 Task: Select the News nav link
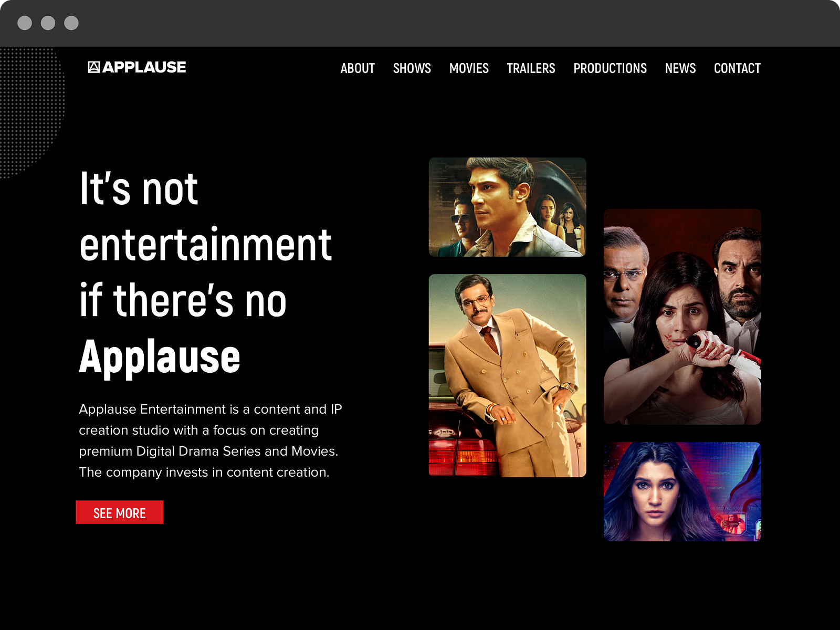[x=680, y=68]
